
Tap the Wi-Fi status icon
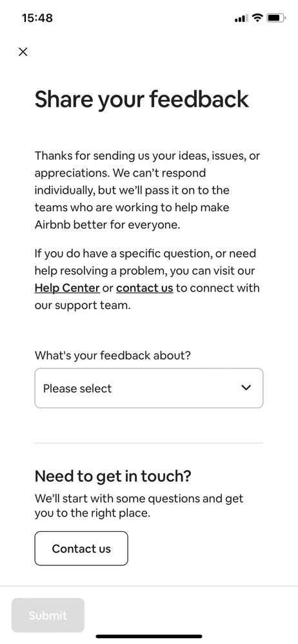coord(257,17)
